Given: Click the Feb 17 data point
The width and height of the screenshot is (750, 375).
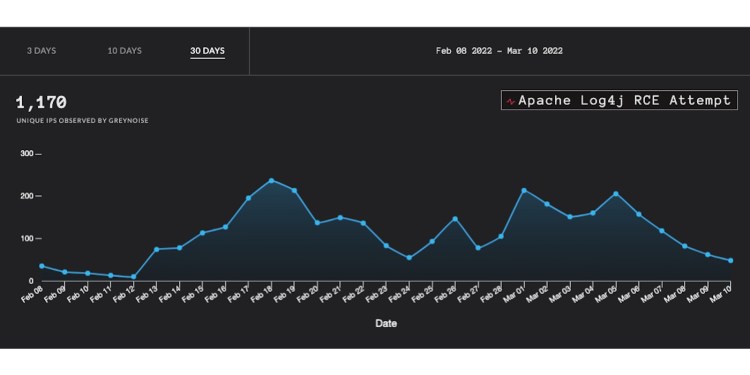Looking at the screenshot, I should pos(248,198).
